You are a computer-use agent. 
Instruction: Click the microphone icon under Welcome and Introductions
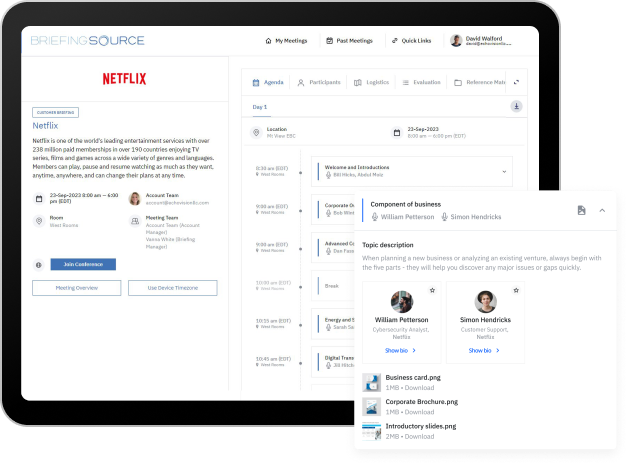(328, 175)
